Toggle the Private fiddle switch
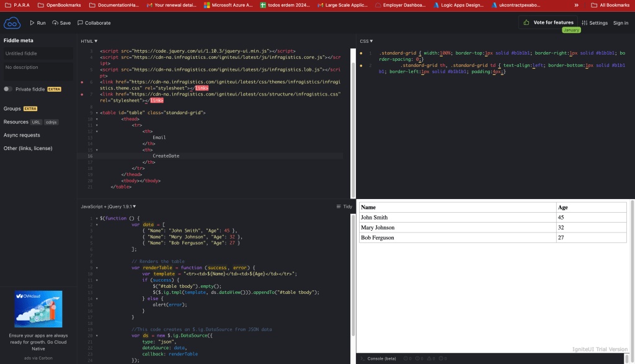 (x=7, y=89)
